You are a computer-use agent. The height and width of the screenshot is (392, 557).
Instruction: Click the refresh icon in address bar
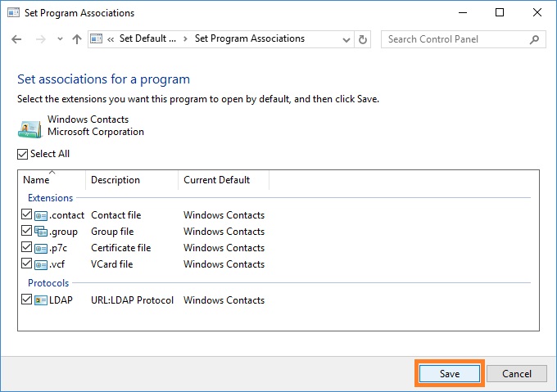(362, 39)
